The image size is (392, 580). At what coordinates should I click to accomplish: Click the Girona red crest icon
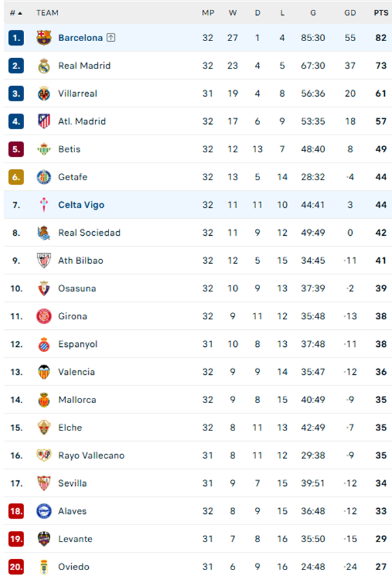coord(44,316)
